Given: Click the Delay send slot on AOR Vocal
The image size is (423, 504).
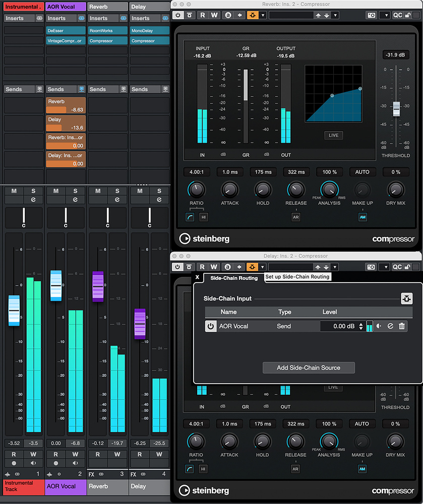Looking at the screenshot, I should (x=66, y=123).
